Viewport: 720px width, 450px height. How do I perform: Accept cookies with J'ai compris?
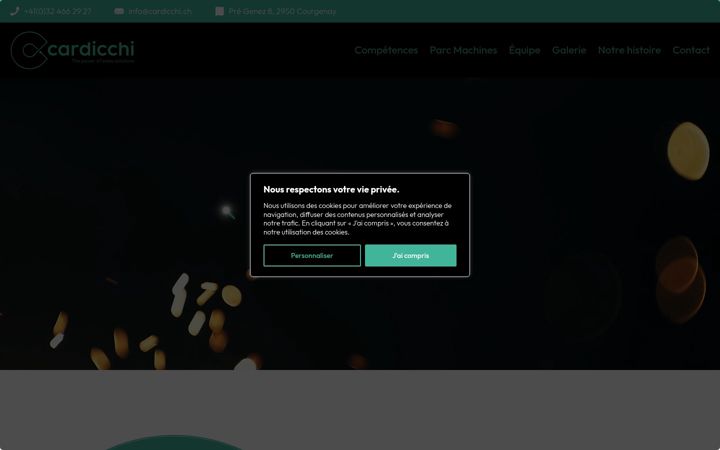point(411,255)
